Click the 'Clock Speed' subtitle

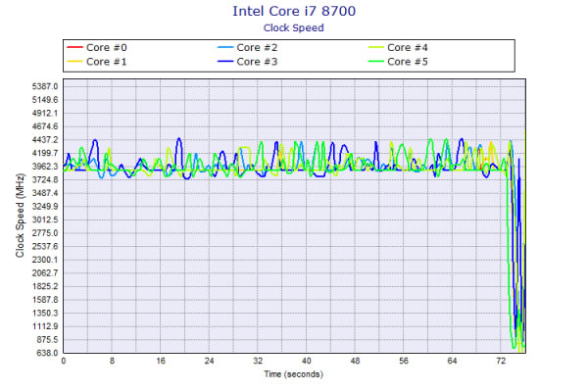tap(294, 28)
